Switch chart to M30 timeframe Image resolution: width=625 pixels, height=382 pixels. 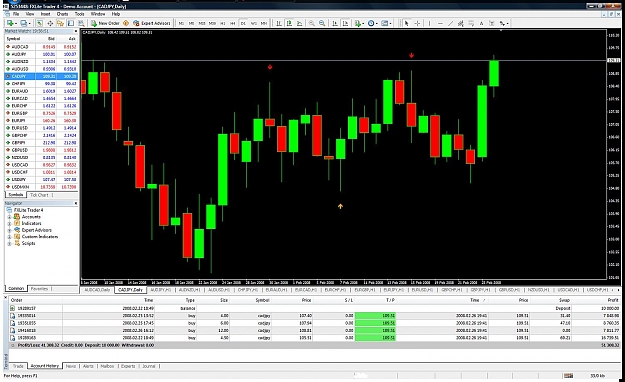coord(212,24)
